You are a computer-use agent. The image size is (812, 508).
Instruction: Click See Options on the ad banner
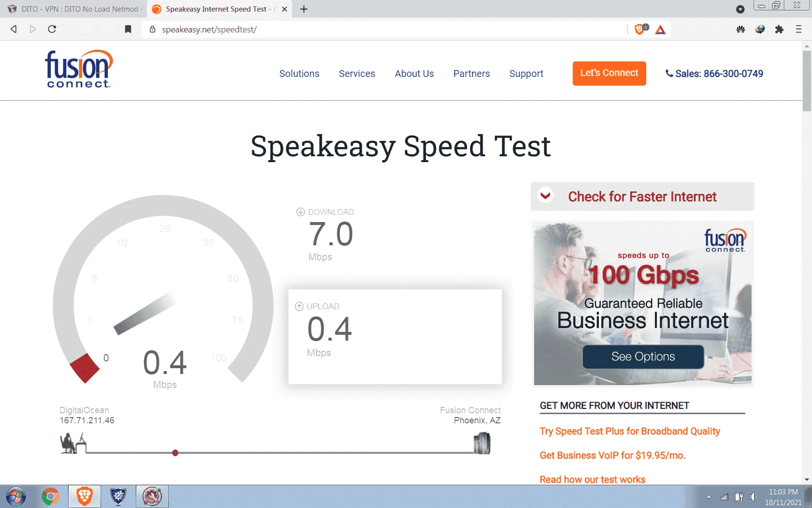643,357
